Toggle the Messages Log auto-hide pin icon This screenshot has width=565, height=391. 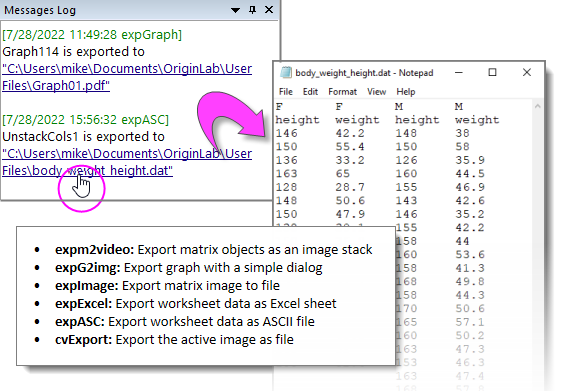click(252, 10)
